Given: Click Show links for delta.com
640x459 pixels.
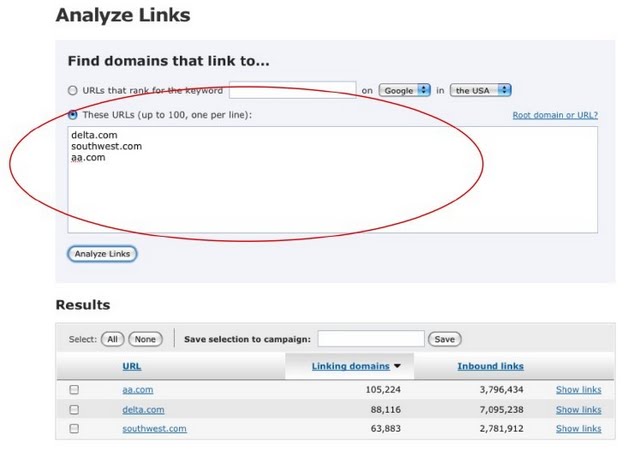Looking at the screenshot, I should pos(578,409).
